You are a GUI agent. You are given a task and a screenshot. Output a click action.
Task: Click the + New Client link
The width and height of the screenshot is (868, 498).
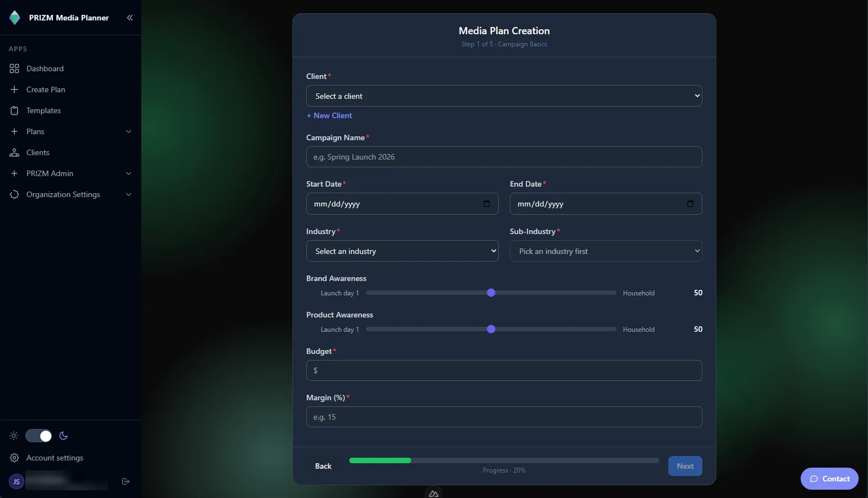(329, 115)
